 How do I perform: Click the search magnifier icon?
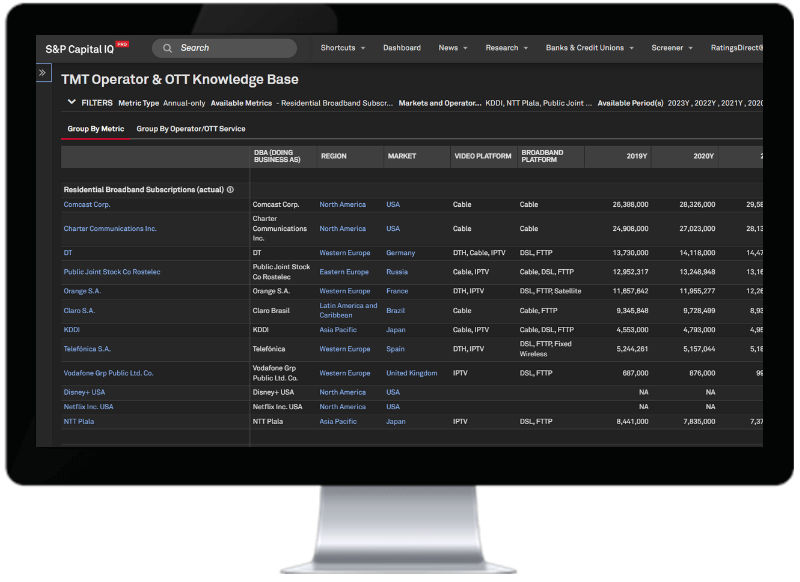(167, 48)
